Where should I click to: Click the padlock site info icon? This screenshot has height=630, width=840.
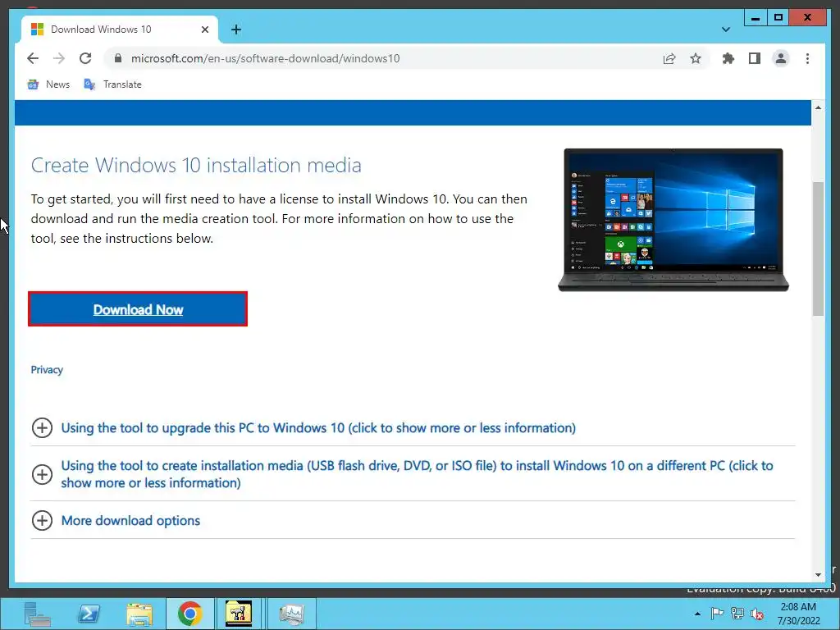tap(118, 58)
